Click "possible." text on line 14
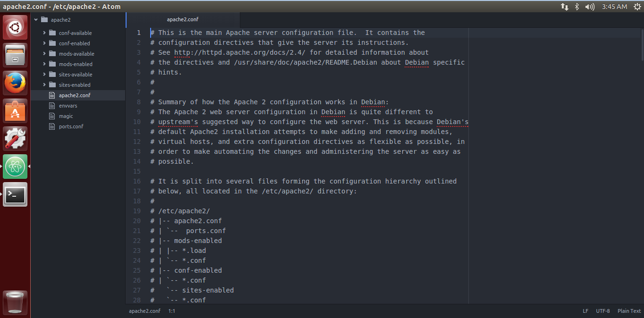Image resolution: width=644 pixels, height=318 pixels. 176,161
